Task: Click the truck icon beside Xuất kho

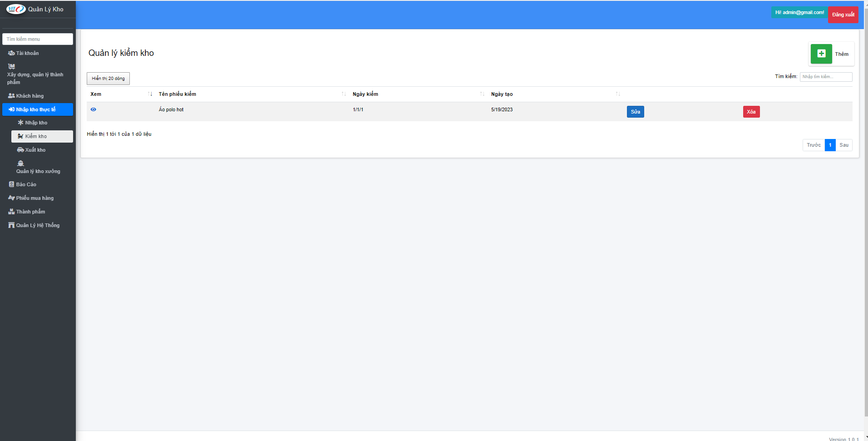Action: [20, 150]
